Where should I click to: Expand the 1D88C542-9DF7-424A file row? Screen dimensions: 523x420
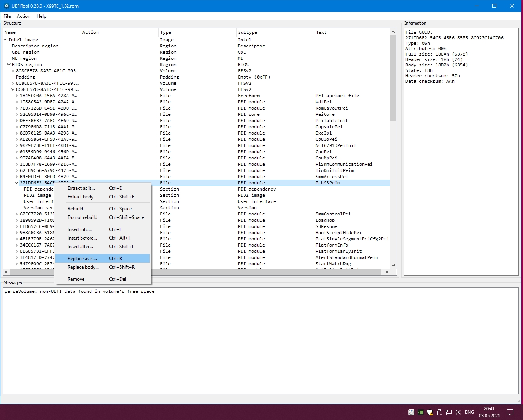[x=17, y=102]
